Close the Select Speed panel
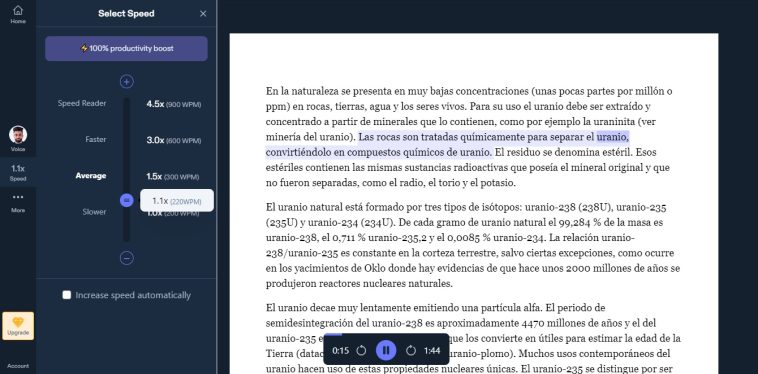Screen dimensions: 758x374 pyautogui.click(x=203, y=14)
